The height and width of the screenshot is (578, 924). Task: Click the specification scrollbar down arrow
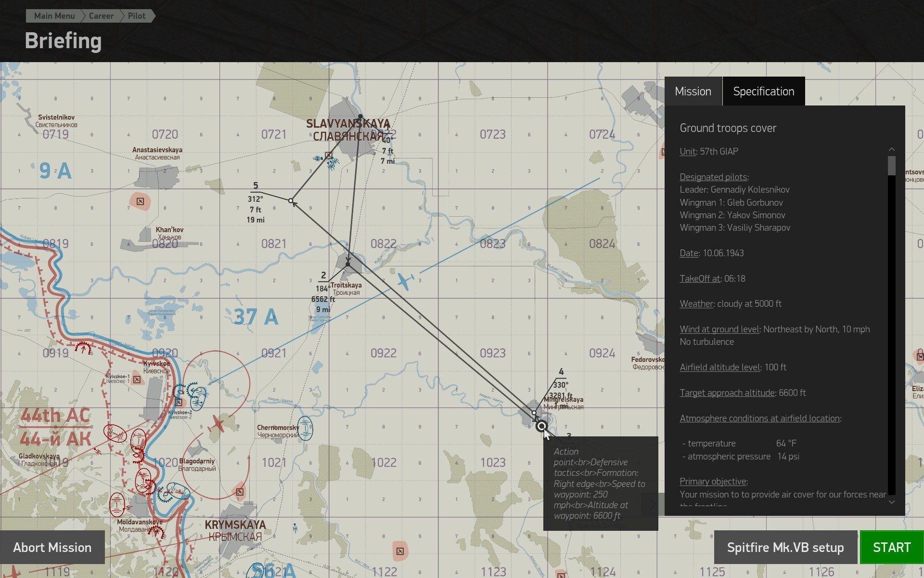pyautogui.click(x=891, y=502)
